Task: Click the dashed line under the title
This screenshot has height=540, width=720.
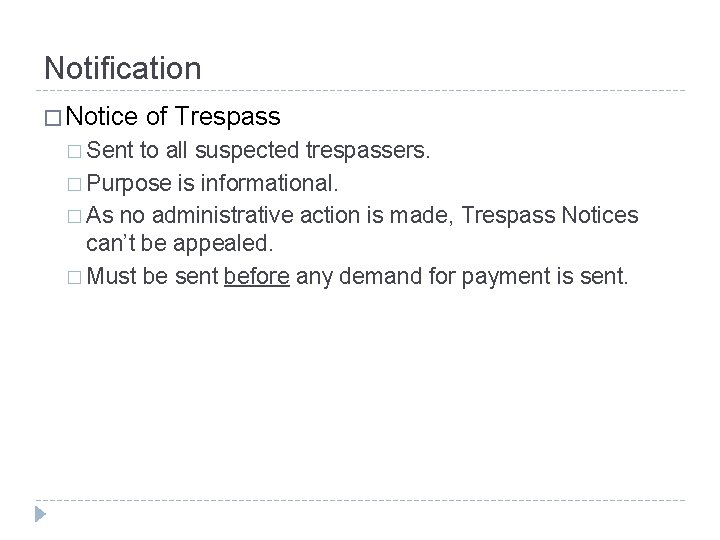Action: tap(360, 92)
